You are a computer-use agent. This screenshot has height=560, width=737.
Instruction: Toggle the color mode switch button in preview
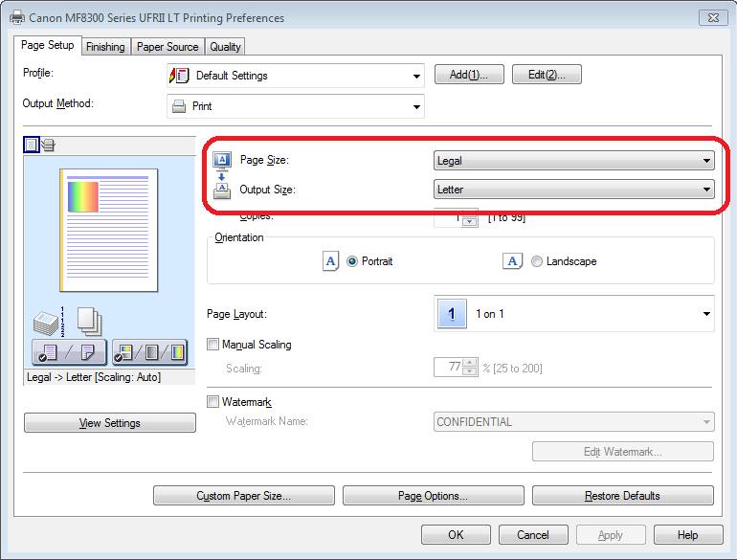click(x=150, y=352)
